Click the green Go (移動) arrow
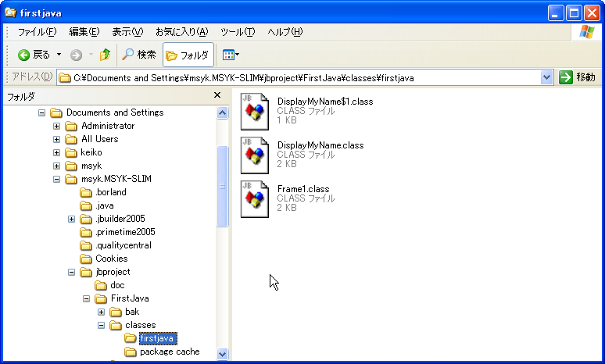Image resolution: width=605 pixels, height=364 pixels. pos(566,77)
